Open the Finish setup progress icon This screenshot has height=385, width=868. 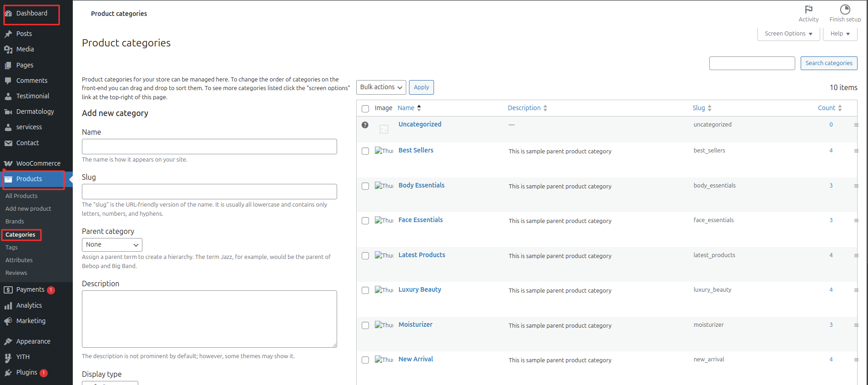(845, 10)
